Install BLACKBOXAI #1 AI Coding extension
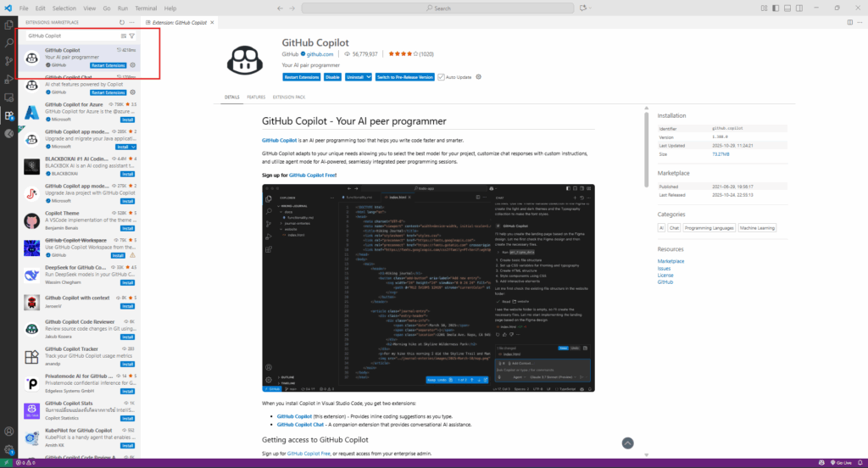This screenshot has width=868, height=468. point(128,174)
